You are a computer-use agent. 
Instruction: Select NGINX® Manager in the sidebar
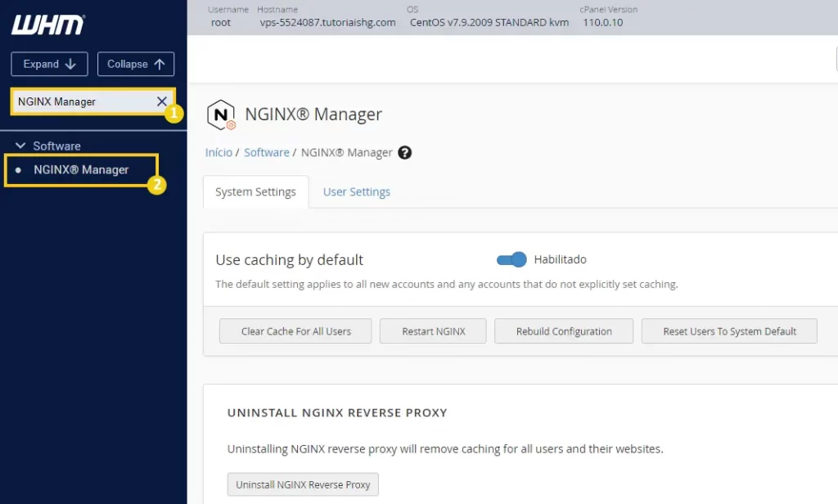81,170
